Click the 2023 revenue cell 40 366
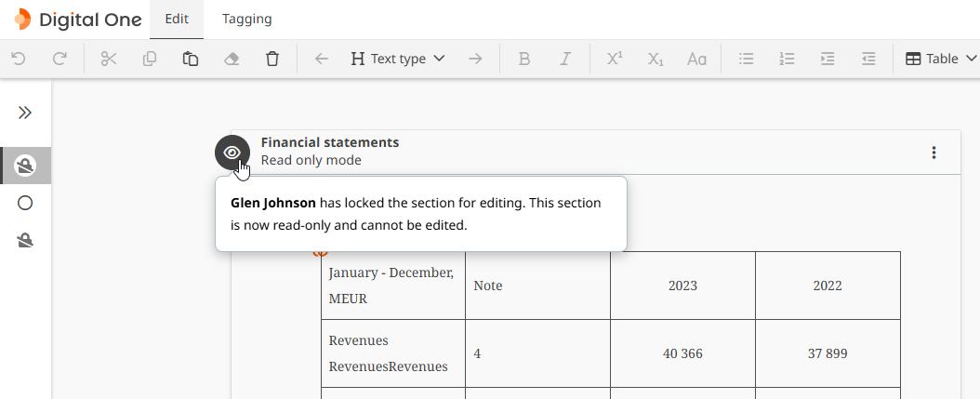 [682, 353]
